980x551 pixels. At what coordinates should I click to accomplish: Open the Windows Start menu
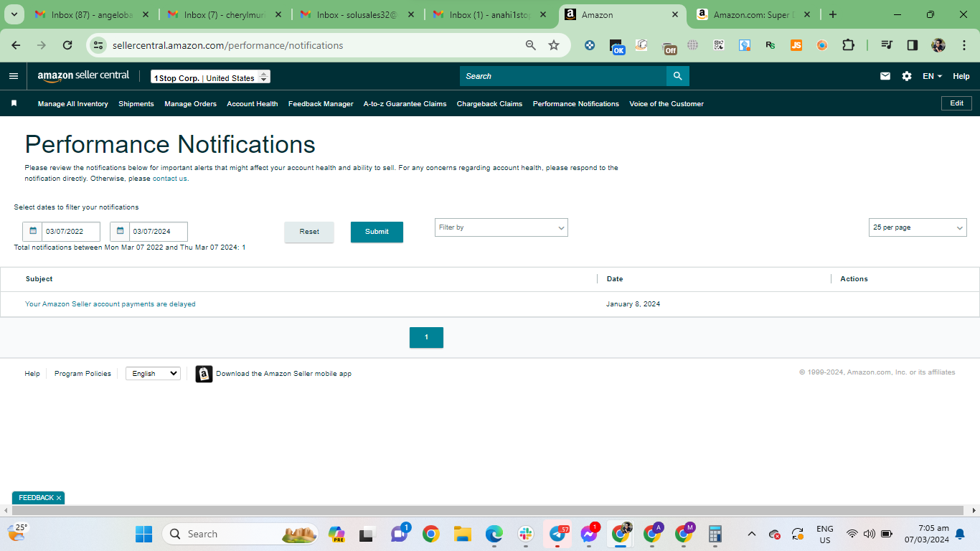coord(143,534)
